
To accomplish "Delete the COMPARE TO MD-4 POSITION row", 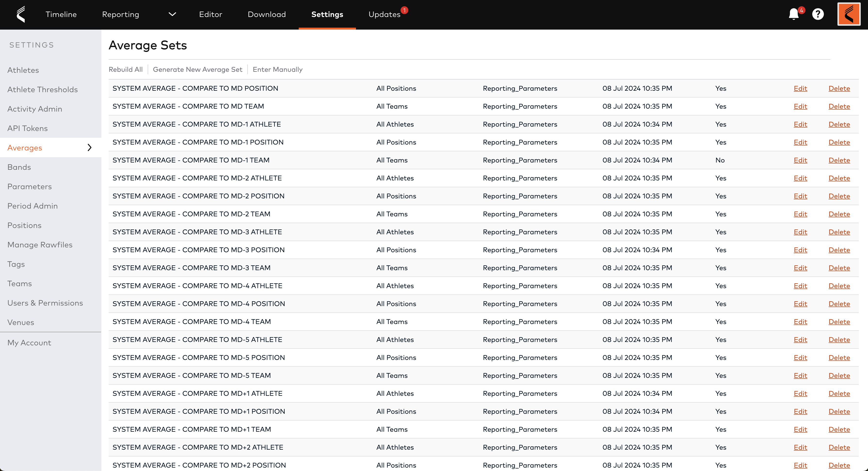I will coord(839,304).
